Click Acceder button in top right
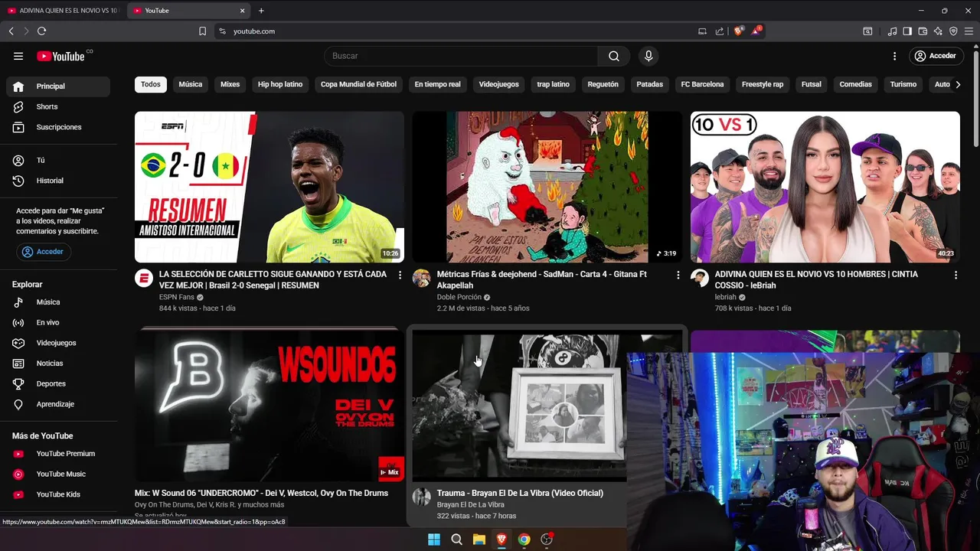 (935, 56)
